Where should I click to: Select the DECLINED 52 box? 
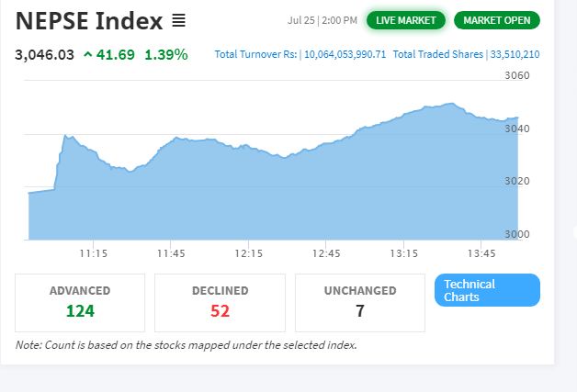point(221,303)
